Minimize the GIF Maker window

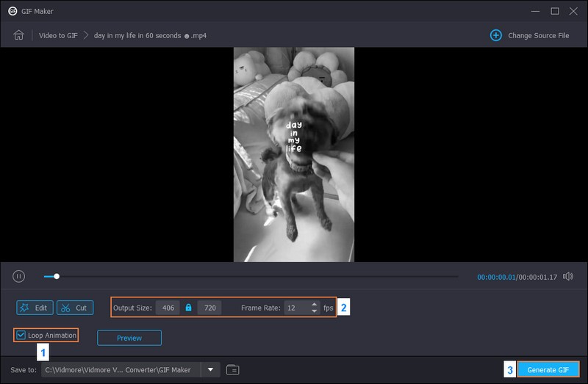pos(536,11)
